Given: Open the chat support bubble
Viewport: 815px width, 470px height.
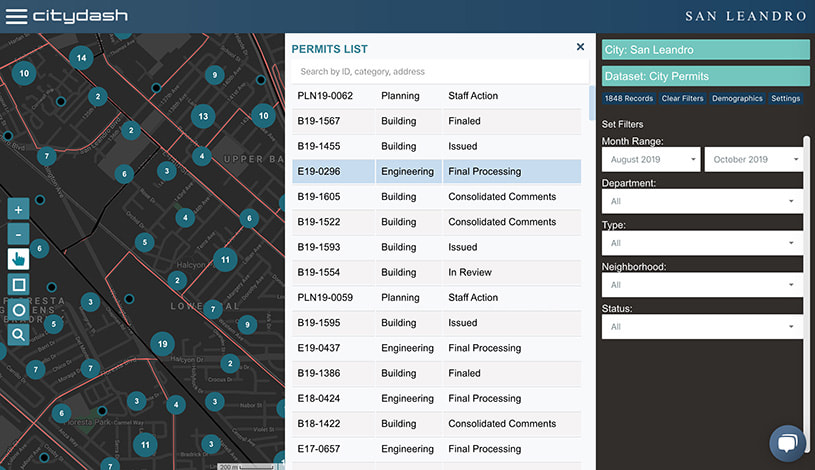Looking at the screenshot, I should pyautogui.click(x=787, y=443).
